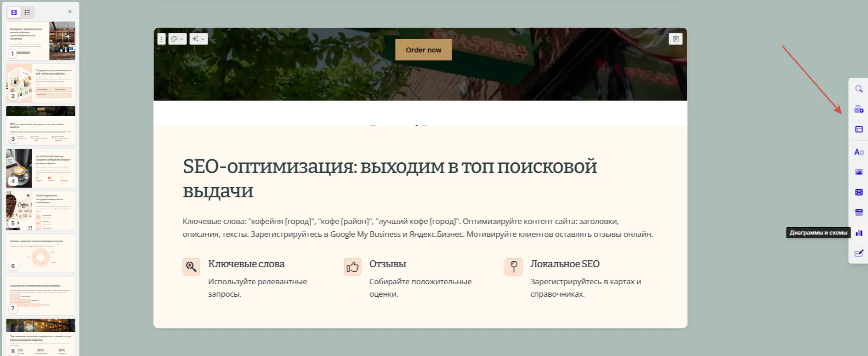Switch sidebar to list outline view
Image resolution: width=868 pixels, height=356 pixels.
point(28,12)
